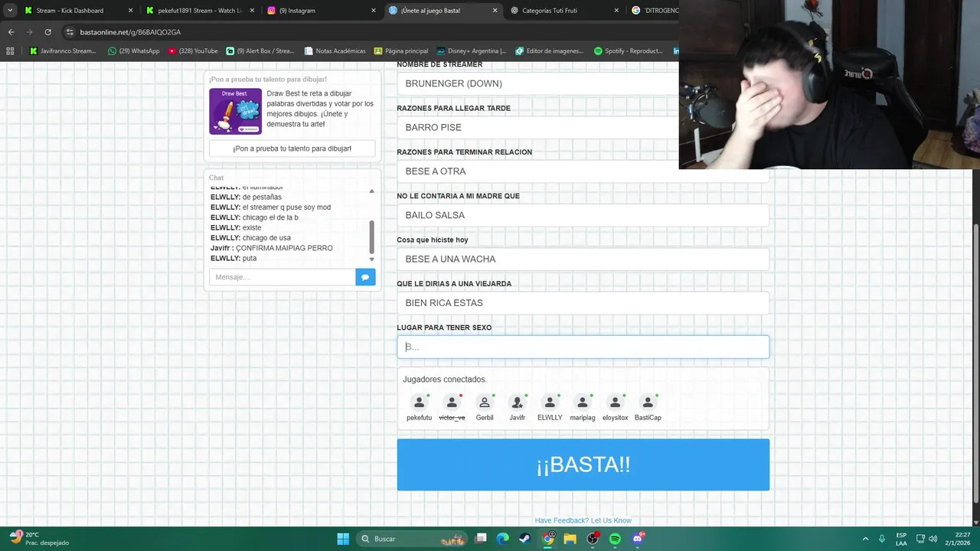This screenshot has height=551, width=980.
Task: Click QUE LE DIRIAS A UNA VIEJARDA input
Action: tap(583, 303)
